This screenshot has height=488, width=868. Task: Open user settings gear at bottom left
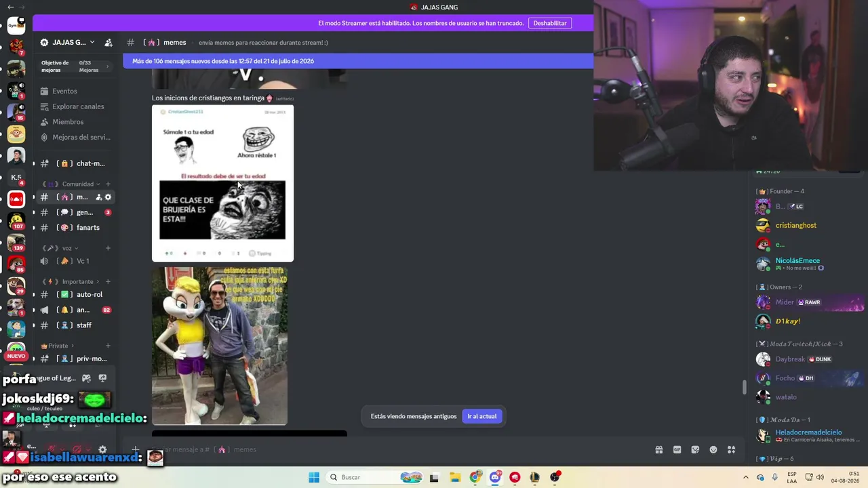102,449
